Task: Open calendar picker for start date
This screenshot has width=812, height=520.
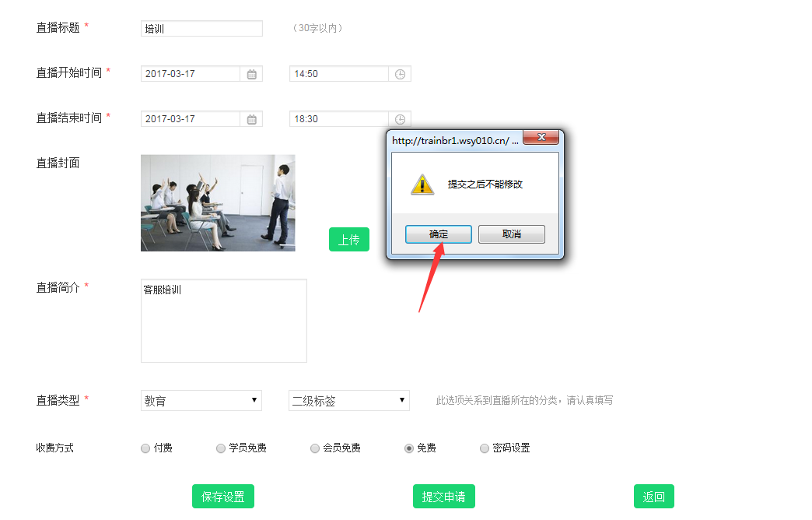Action: click(252, 74)
